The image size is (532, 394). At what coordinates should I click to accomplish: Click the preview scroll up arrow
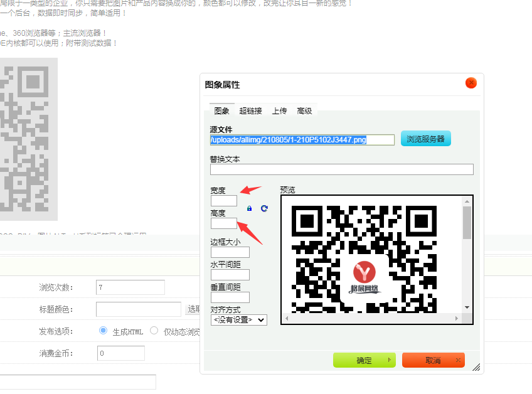(467, 201)
